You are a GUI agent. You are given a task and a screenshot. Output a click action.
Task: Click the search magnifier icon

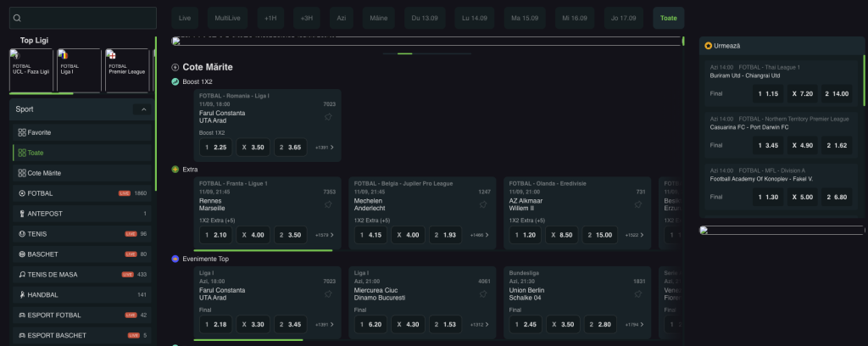[x=17, y=18]
